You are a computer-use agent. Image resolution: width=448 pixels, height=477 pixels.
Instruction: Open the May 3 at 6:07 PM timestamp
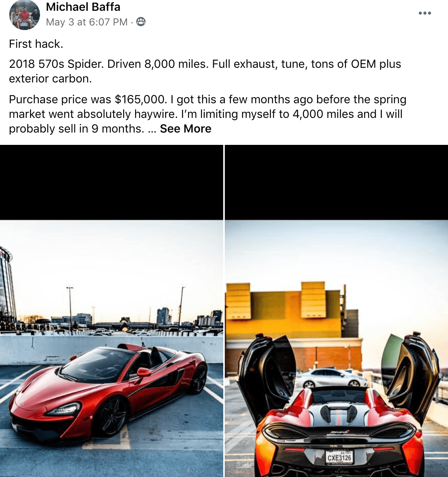[x=87, y=22]
